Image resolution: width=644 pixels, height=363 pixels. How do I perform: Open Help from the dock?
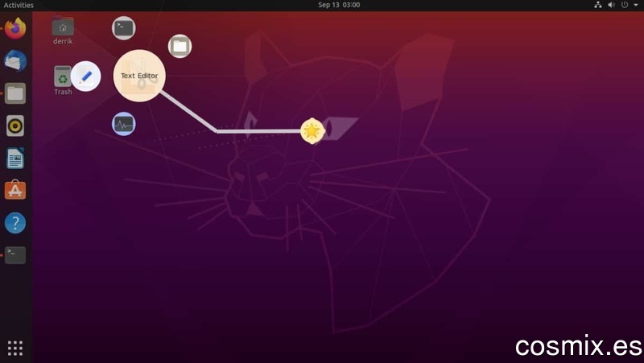coord(15,223)
